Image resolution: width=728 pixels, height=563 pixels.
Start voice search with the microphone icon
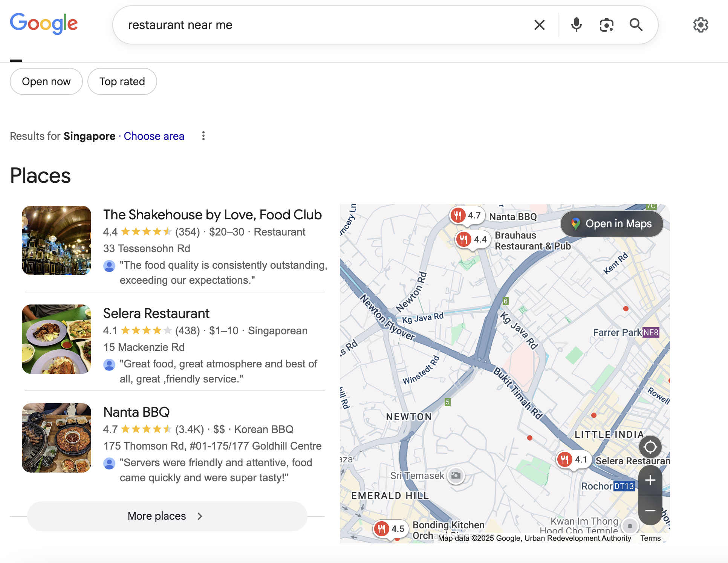576,25
